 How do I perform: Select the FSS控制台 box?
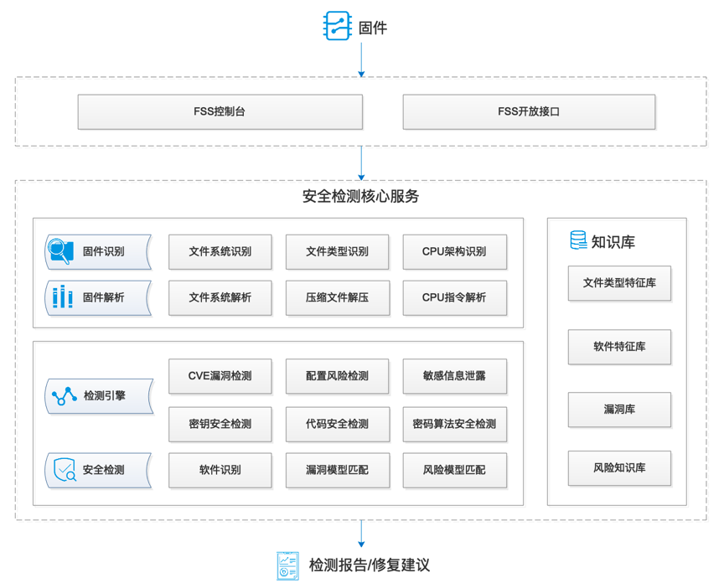[x=220, y=111]
